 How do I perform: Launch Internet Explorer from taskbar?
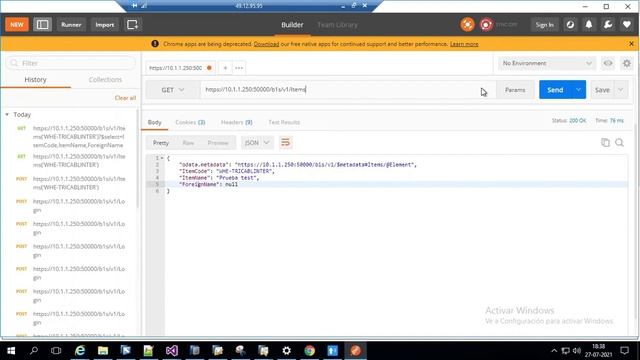(80, 351)
